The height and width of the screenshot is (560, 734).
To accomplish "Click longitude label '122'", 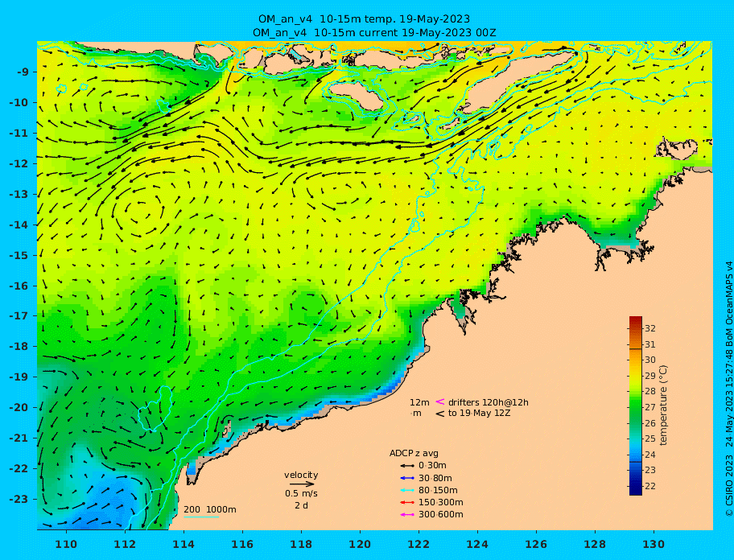I will point(419,545).
